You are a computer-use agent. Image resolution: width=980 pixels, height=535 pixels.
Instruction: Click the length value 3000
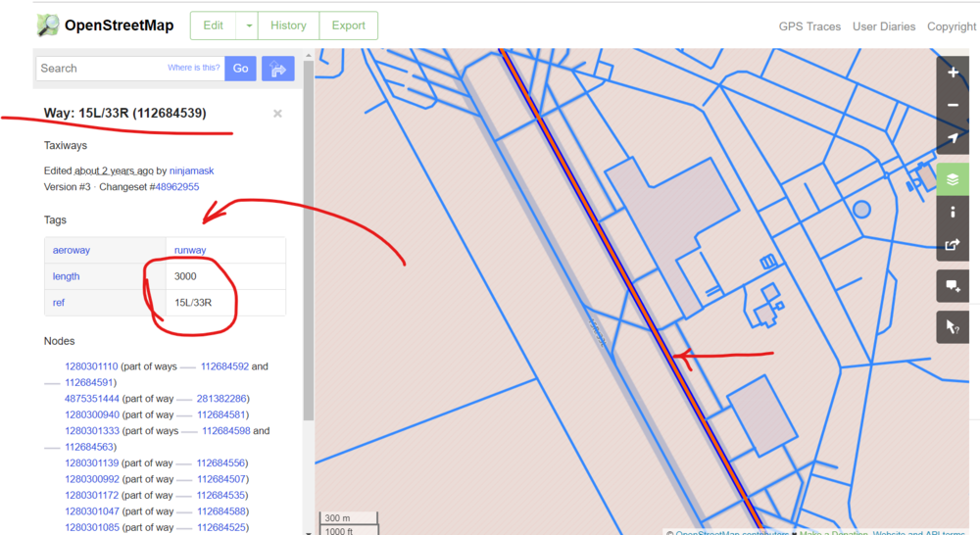[185, 276]
